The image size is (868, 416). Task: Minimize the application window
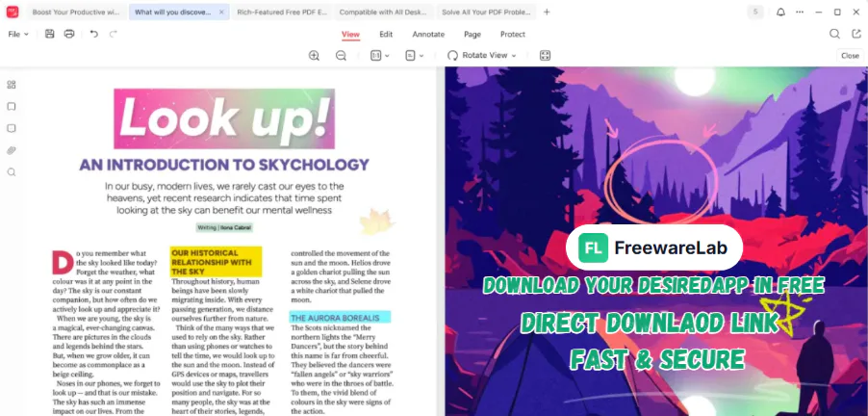click(x=819, y=12)
